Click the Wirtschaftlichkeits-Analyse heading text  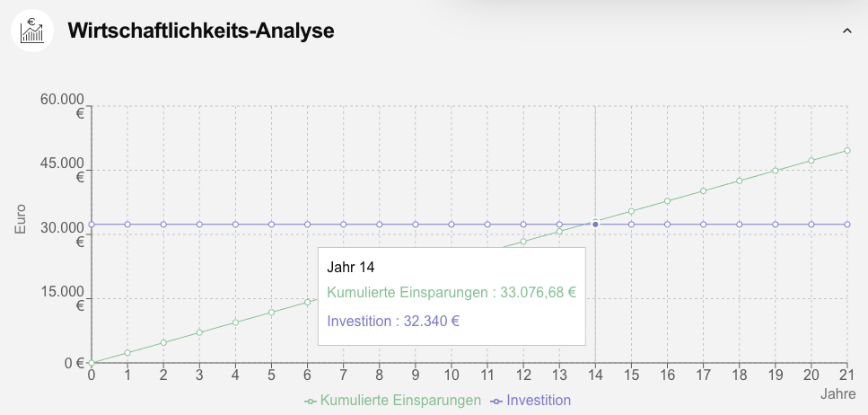[201, 31]
